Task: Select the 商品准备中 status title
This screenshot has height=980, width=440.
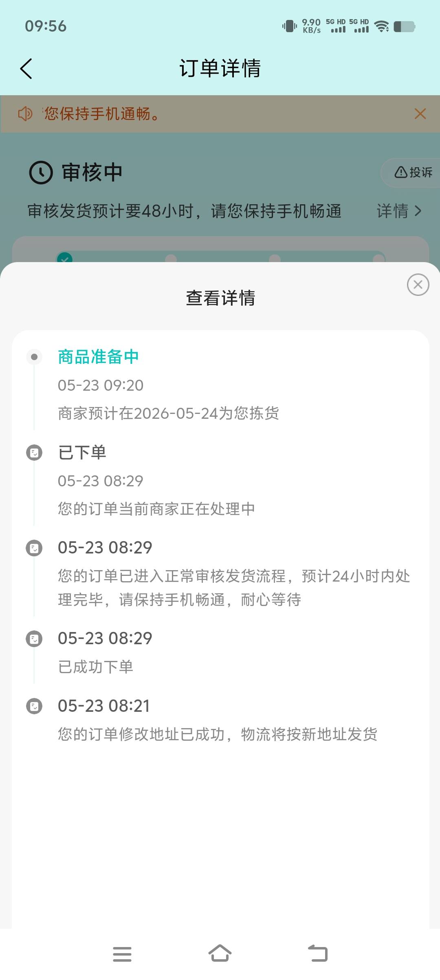Action: tap(98, 357)
